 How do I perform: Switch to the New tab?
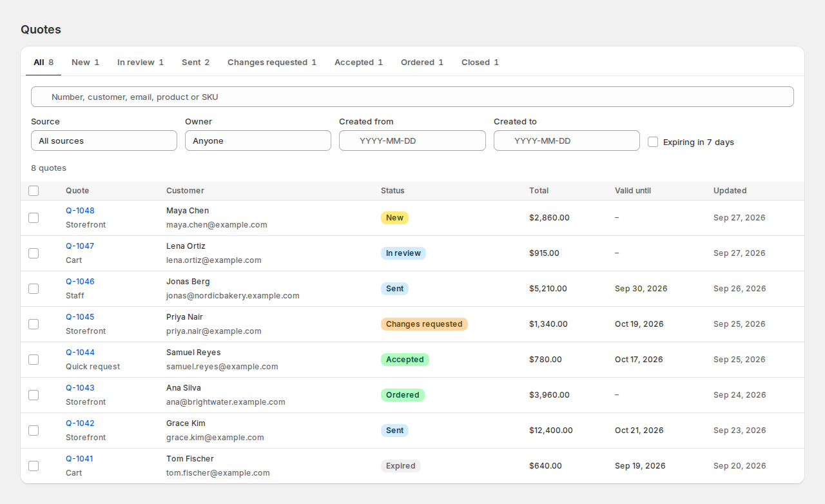point(85,63)
